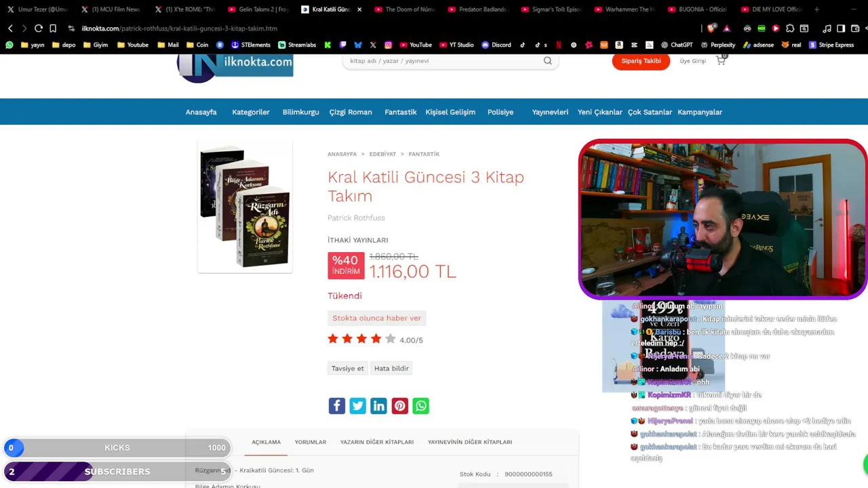
Task: Open the Streamlabs bookmark
Action: click(x=297, y=45)
